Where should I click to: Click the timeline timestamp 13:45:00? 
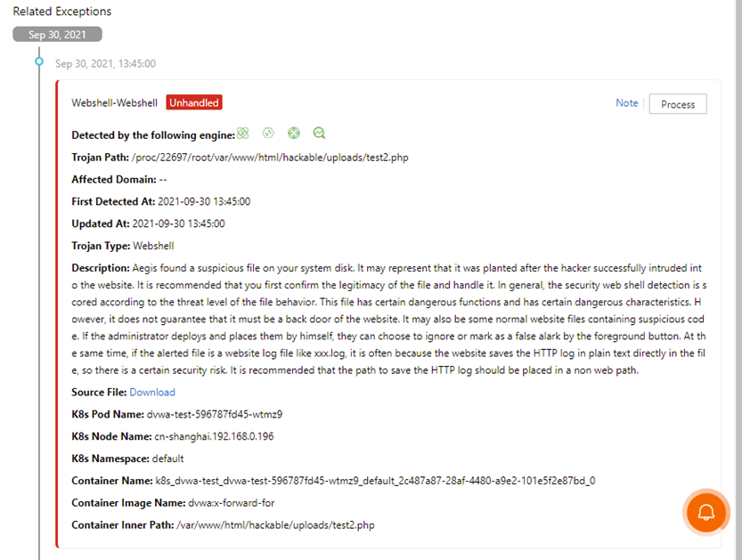point(105,63)
